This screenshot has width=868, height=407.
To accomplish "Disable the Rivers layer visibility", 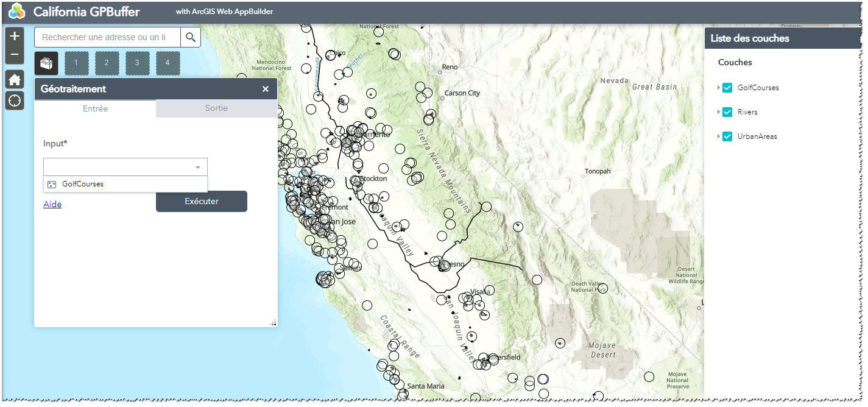I will 727,111.
